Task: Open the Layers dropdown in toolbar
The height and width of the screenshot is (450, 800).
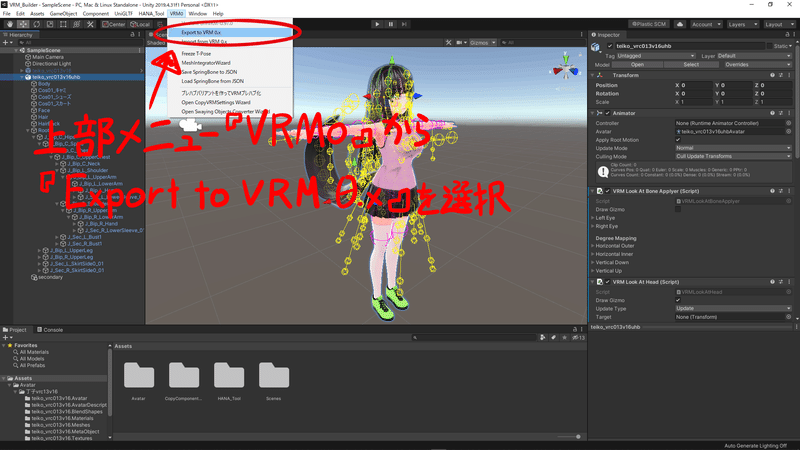Action: click(x=742, y=24)
